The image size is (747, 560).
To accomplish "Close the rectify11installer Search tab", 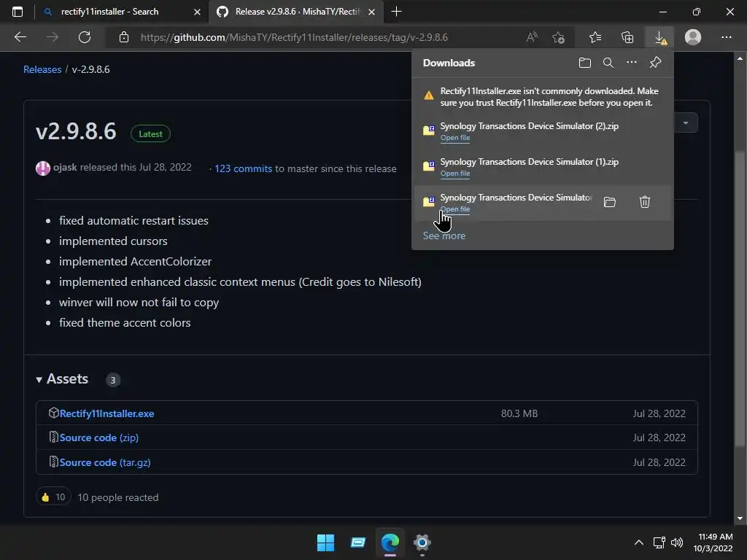I will [x=197, y=12].
